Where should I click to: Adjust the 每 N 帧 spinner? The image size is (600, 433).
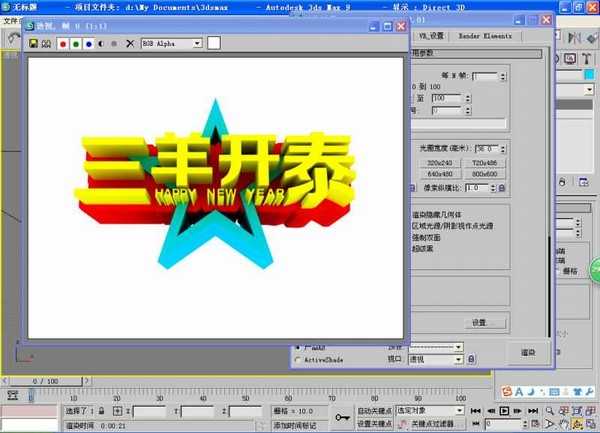tap(503, 76)
